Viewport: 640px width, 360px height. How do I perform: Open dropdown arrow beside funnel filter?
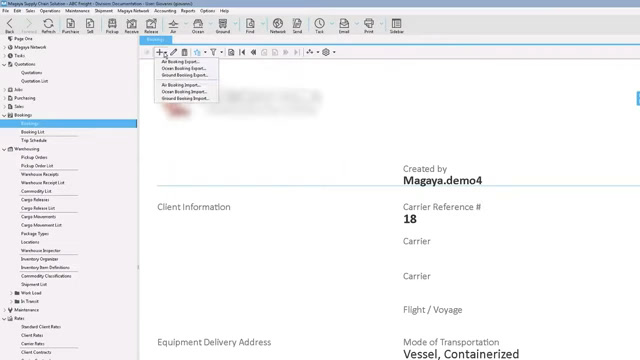tap(222, 52)
